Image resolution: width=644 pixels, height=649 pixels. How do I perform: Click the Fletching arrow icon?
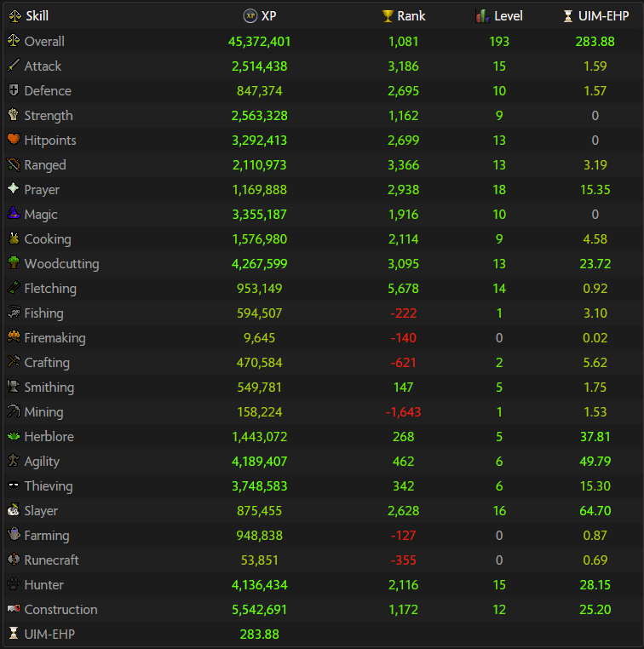14,288
